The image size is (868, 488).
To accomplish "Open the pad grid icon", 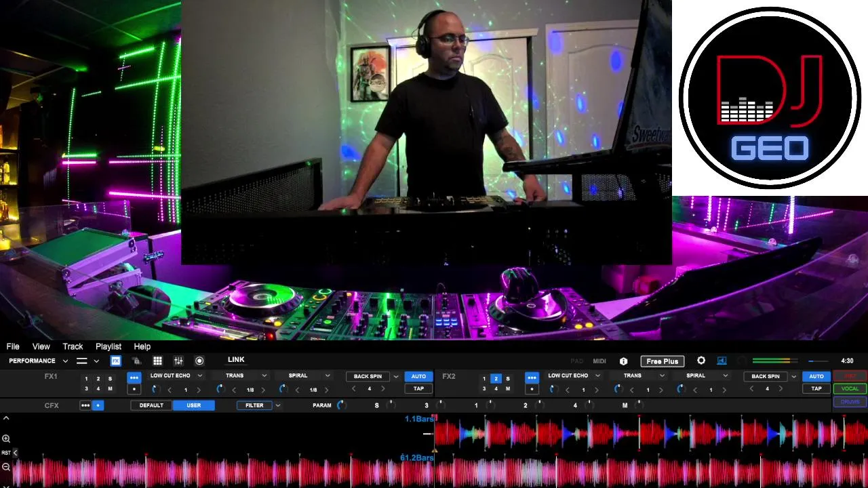I will [157, 361].
